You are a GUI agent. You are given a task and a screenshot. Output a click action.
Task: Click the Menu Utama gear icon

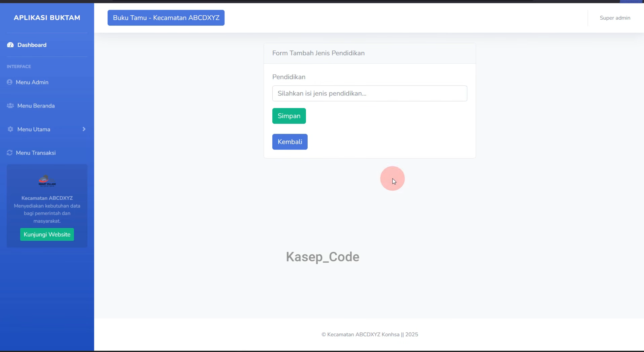pyautogui.click(x=10, y=129)
